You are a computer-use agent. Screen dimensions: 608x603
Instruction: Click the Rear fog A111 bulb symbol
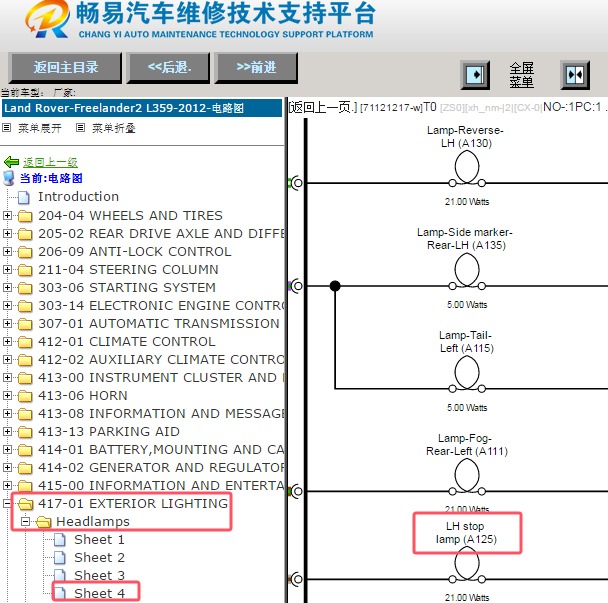[x=467, y=477]
